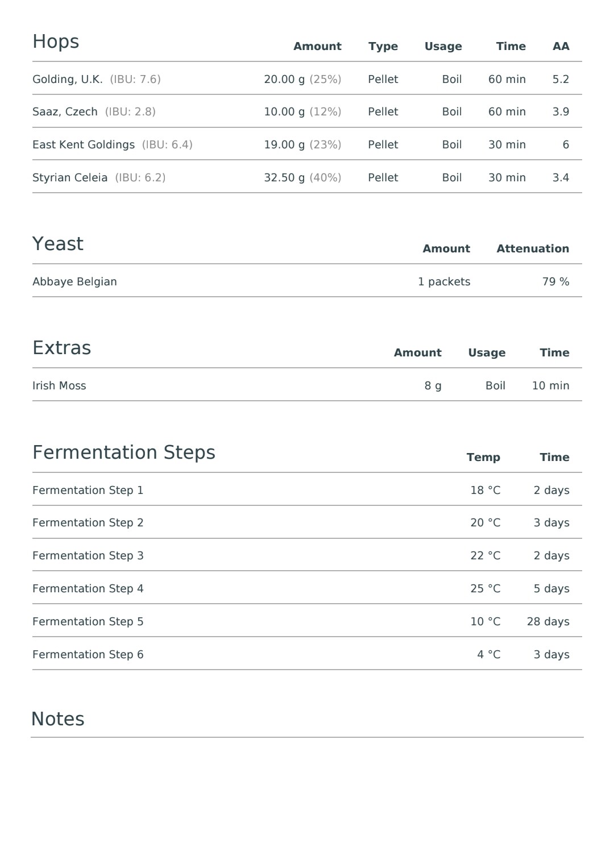
Task: Select the Irish Moss extra entry
Action: point(59,386)
